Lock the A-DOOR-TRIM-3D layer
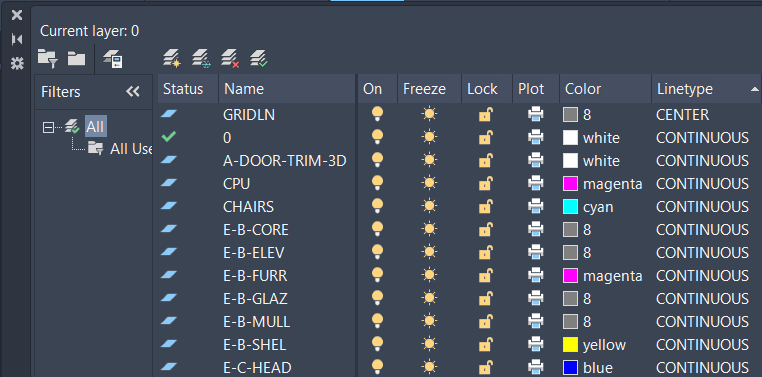This screenshot has width=762, height=377. pyautogui.click(x=485, y=160)
